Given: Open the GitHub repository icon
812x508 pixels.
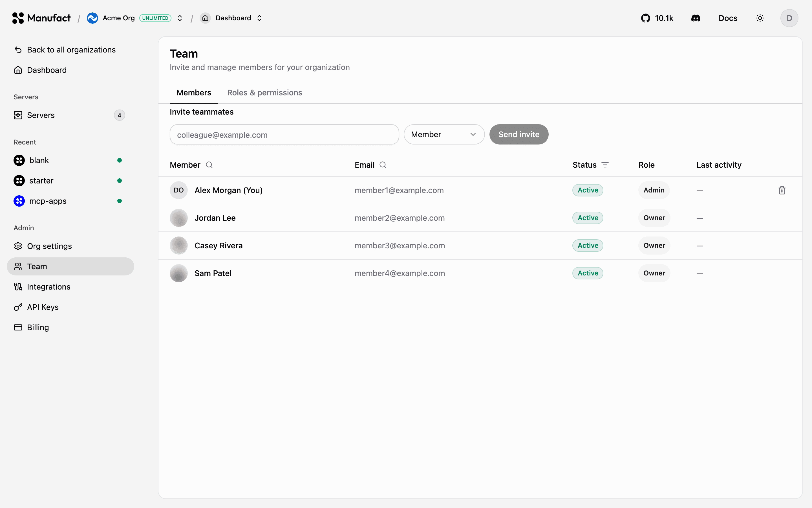Looking at the screenshot, I should click(645, 18).
